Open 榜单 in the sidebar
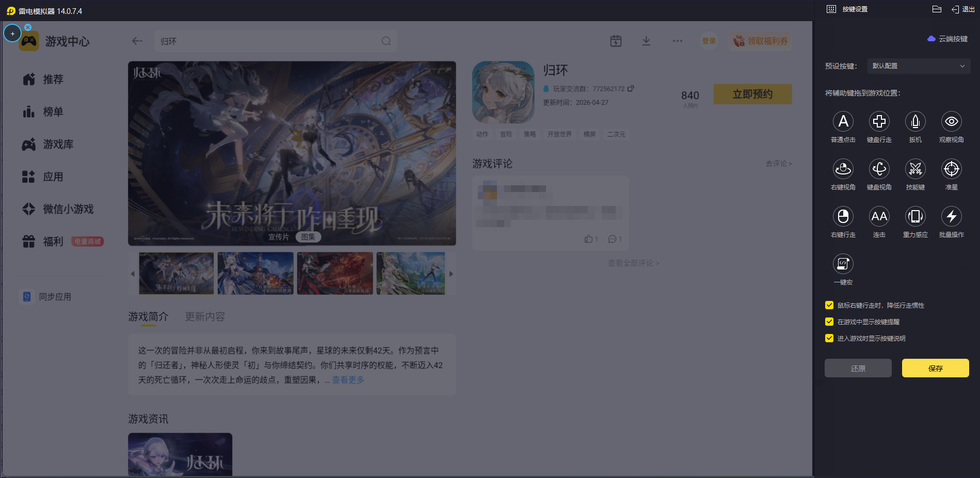 [43, 112]
